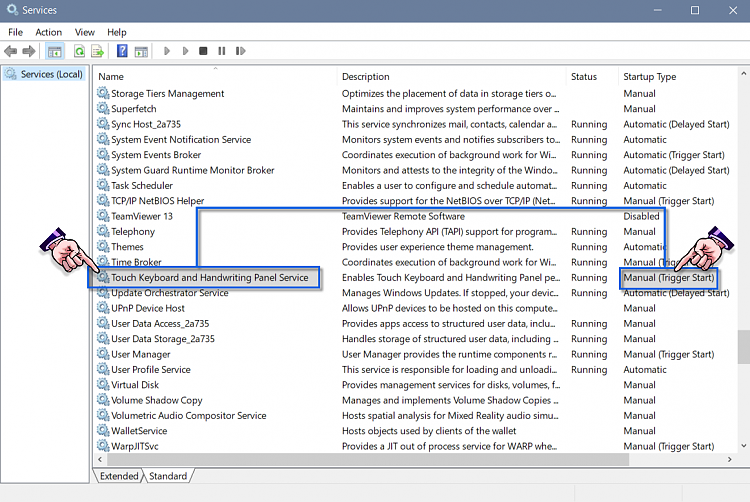Click TeamViewer Remote Software description
This screenshot has height=502, width=750.
pyautogui.click(x=403, y=216)
